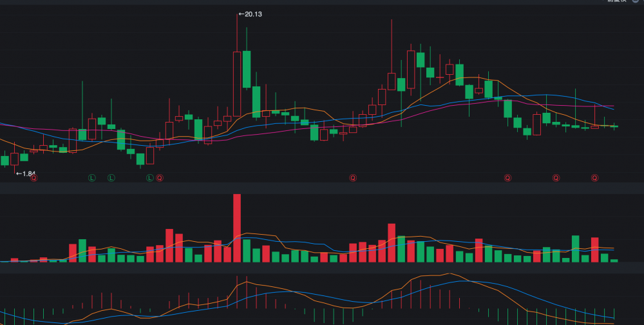Click the last candlestick at far right
The width and height of the screenshot is (644, 325).
[614, 126]
